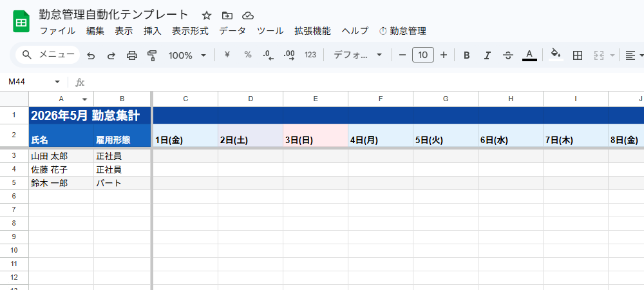
Task: Select column E header
Action: tap(316, 99)
